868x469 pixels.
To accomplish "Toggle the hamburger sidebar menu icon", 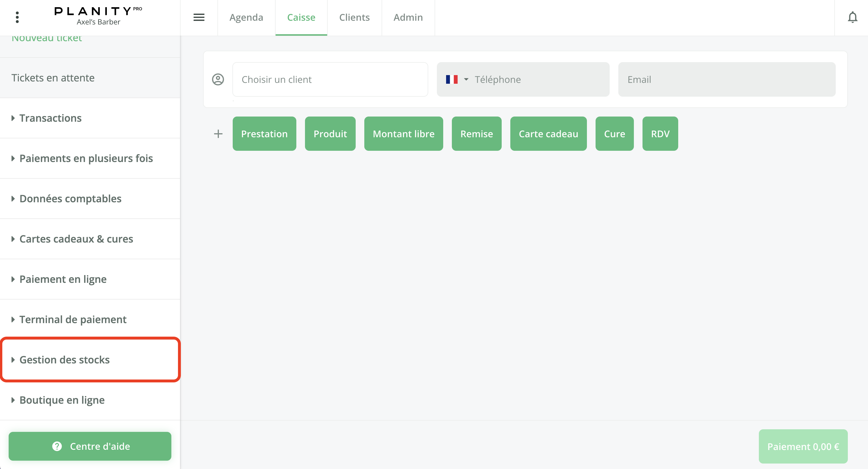I will click(199, 17).
